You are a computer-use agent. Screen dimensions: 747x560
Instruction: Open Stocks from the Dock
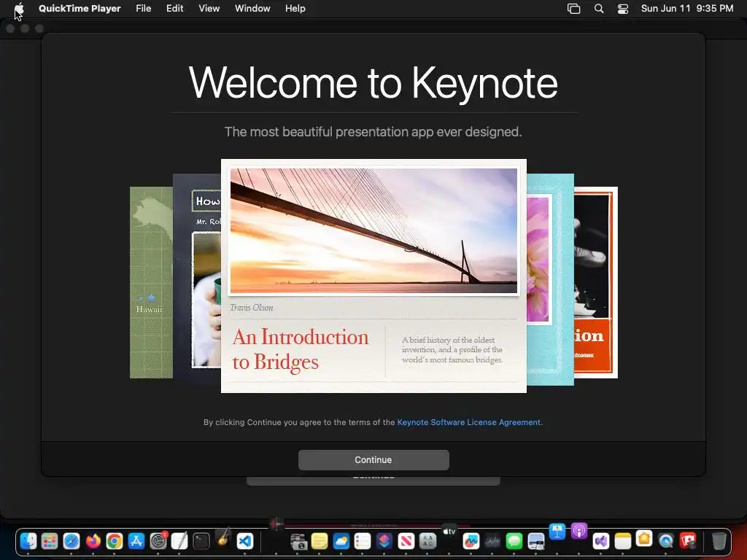click(492, 541)
